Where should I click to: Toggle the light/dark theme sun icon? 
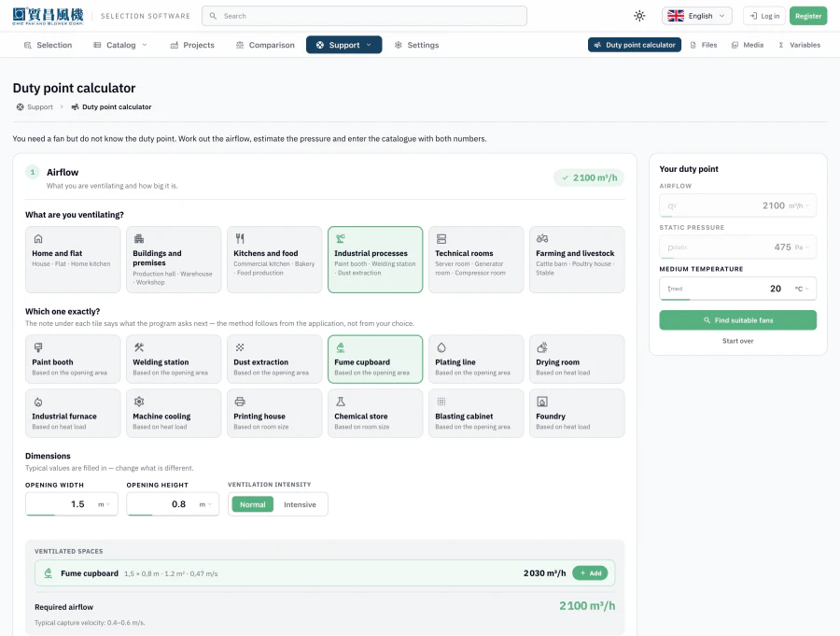coord(639,16)
